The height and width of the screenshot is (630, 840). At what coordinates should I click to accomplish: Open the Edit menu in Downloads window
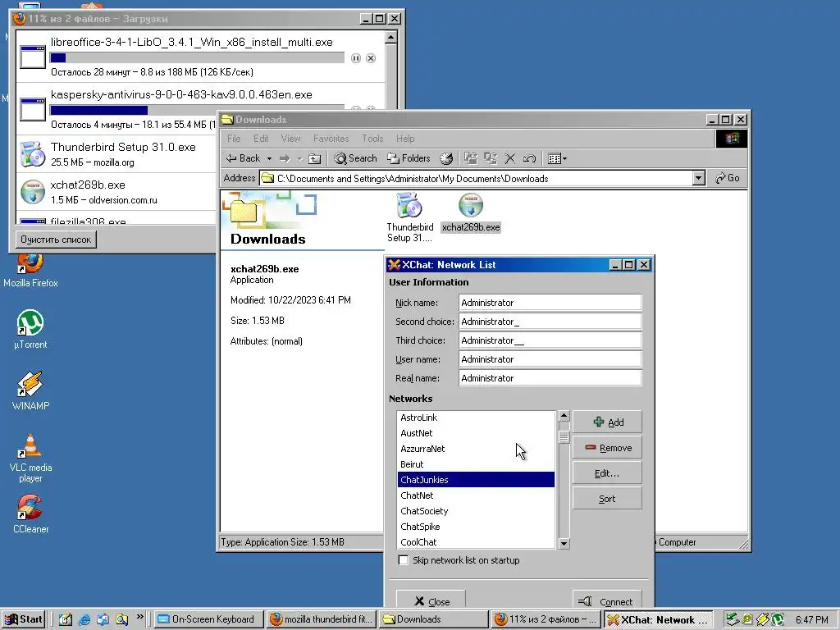click(261, 139)
